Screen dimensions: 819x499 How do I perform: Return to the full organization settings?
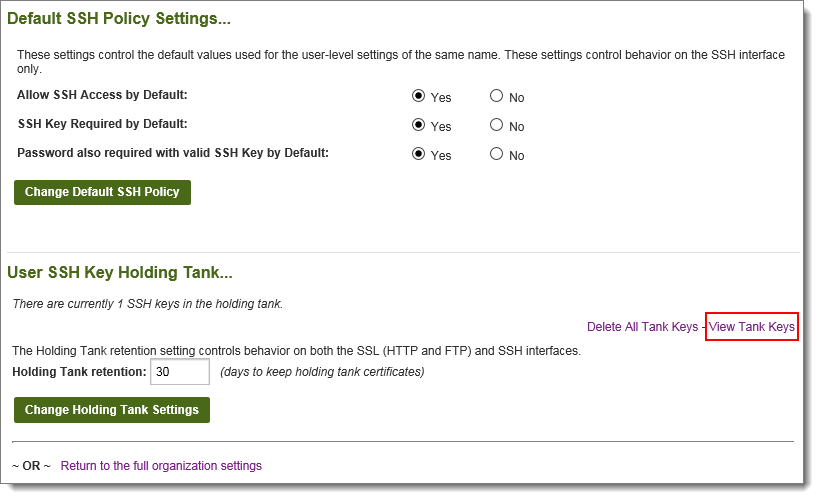161,466
